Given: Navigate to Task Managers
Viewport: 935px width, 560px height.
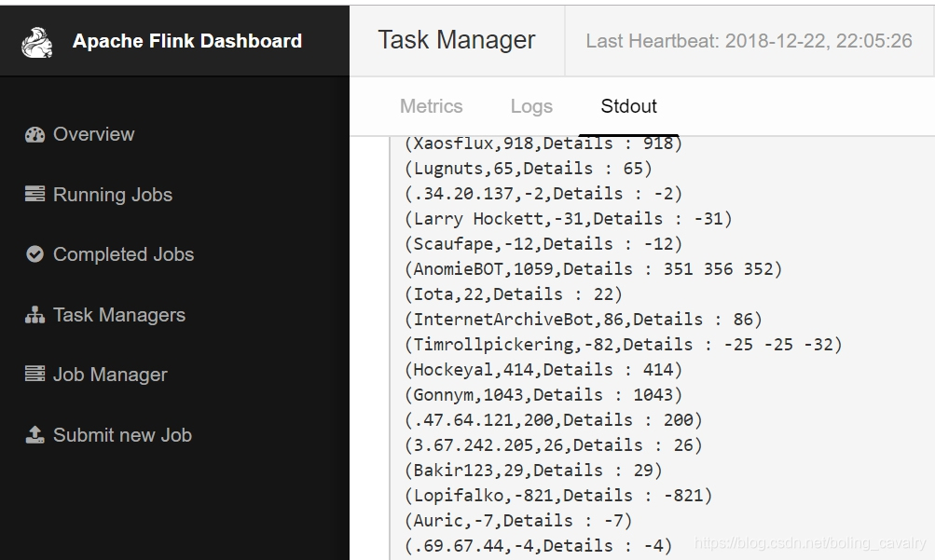Looking at the screenshot, I should click(118, 315).
